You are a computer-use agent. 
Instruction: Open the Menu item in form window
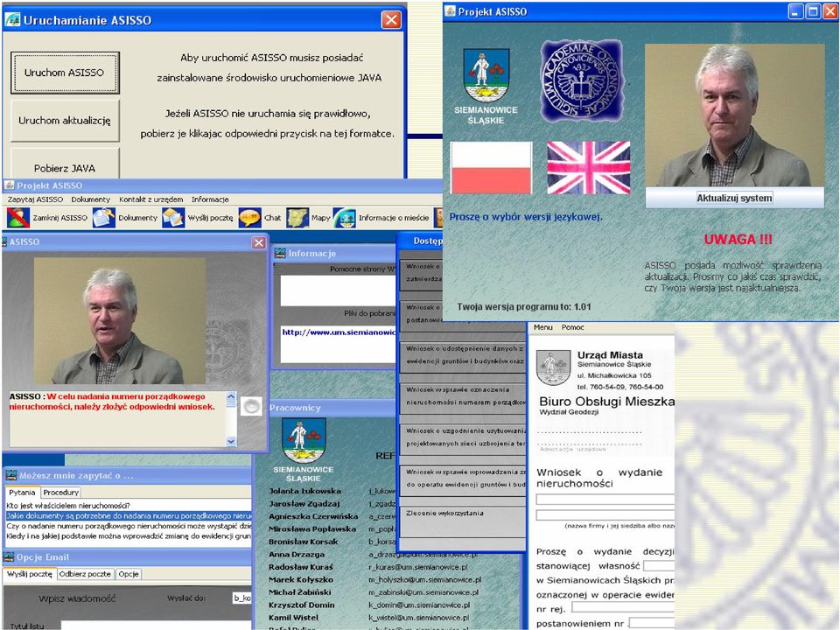click(x=542, y=326)
